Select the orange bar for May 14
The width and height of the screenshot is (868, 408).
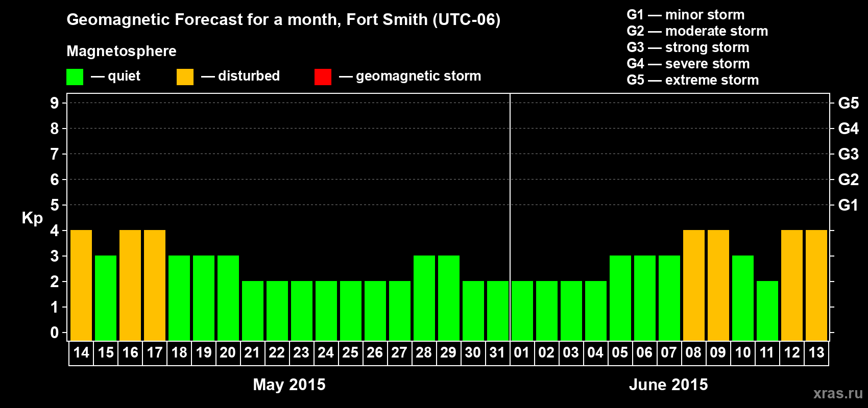(81, 285)
